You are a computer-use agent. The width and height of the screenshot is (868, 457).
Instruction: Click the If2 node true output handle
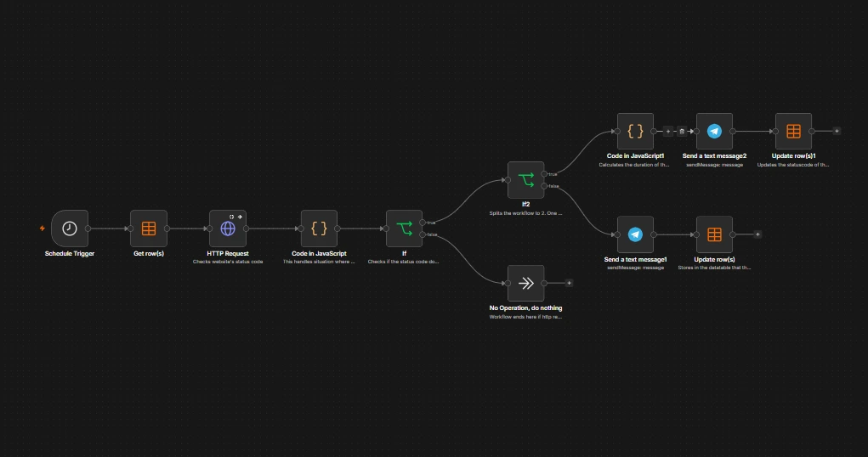point(545,174)
